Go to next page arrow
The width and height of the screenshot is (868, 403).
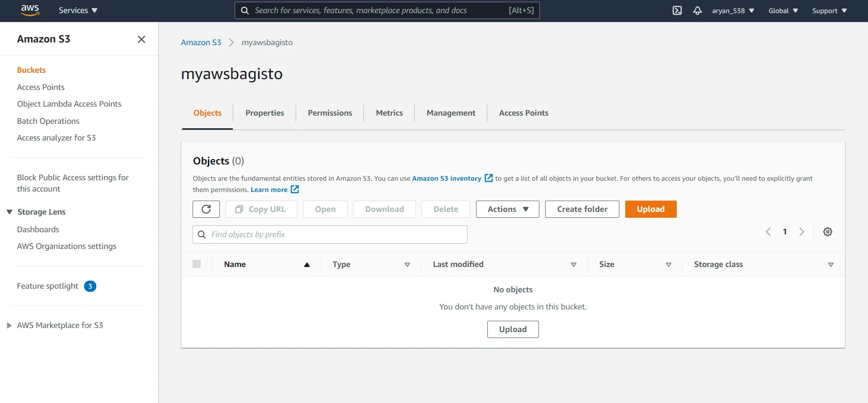point(802,232)
